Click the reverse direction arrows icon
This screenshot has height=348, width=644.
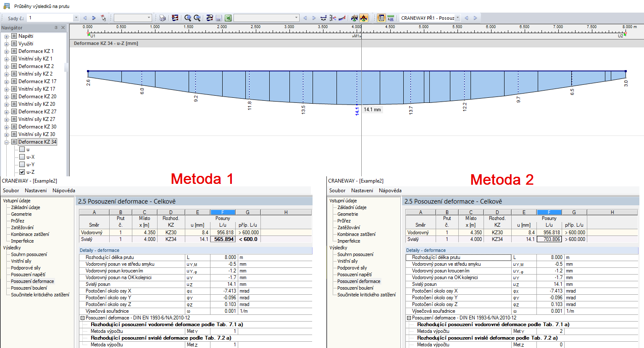(x=323, y=18)
